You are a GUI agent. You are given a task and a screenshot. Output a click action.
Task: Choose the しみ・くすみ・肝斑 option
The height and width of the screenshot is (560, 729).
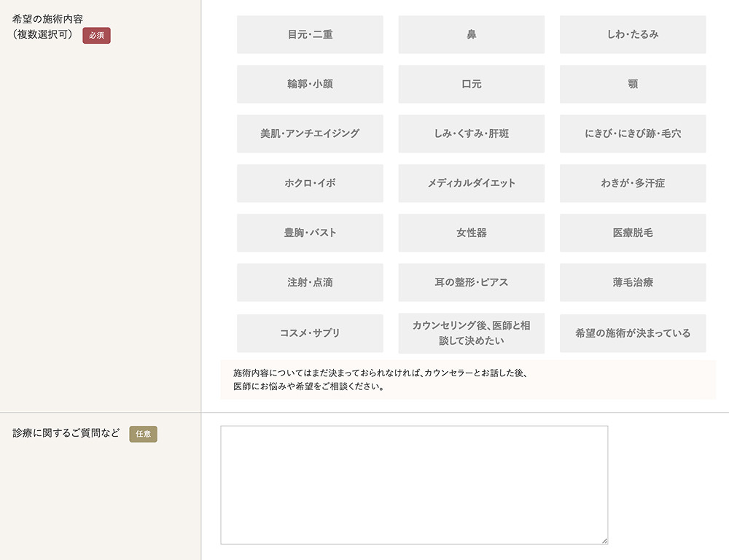472,134
